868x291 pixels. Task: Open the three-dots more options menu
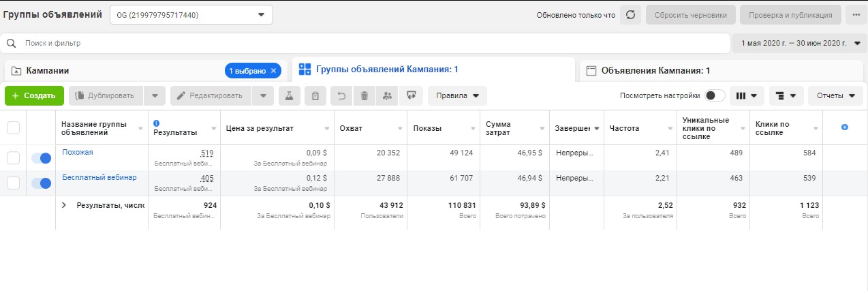(x=856, y=15)
